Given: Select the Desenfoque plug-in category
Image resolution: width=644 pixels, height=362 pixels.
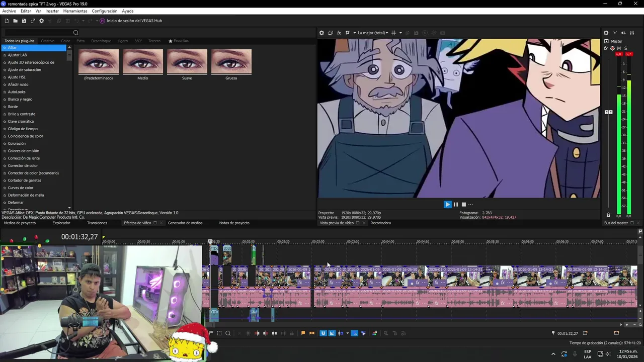Looking at the screenshot, I should (101, 41).
